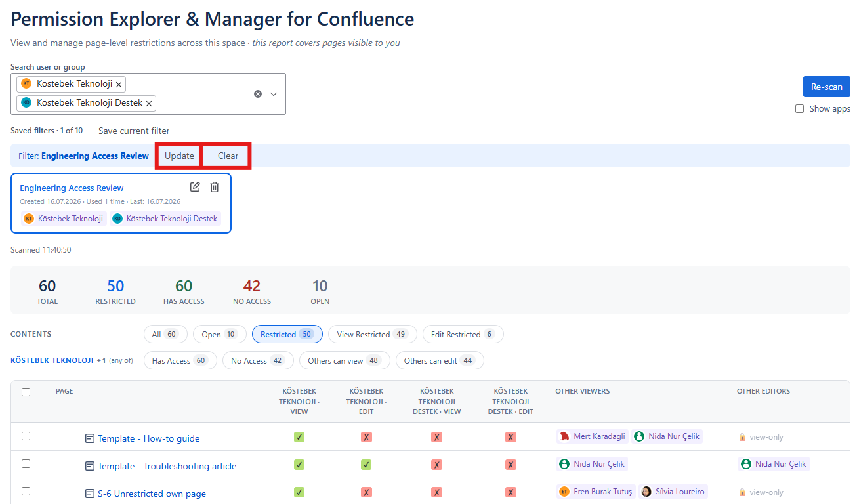Click the Re-scan button
857x504 pixels.
826,87
